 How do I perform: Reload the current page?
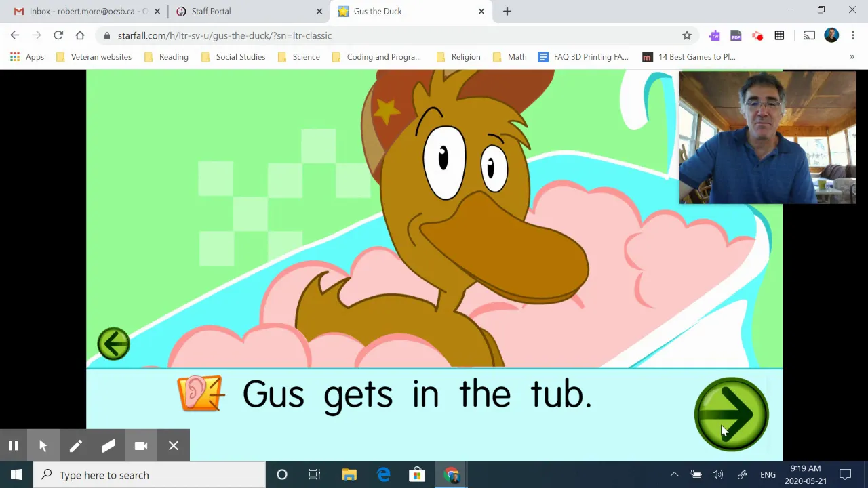(58, 35)
